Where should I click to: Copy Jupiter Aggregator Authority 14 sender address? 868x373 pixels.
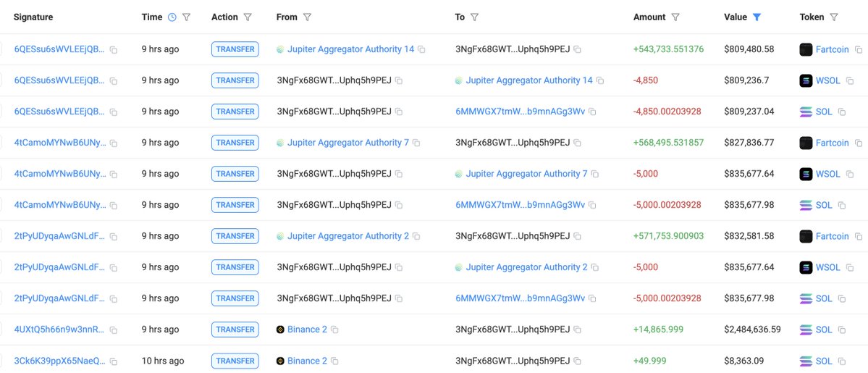point(422,50)
